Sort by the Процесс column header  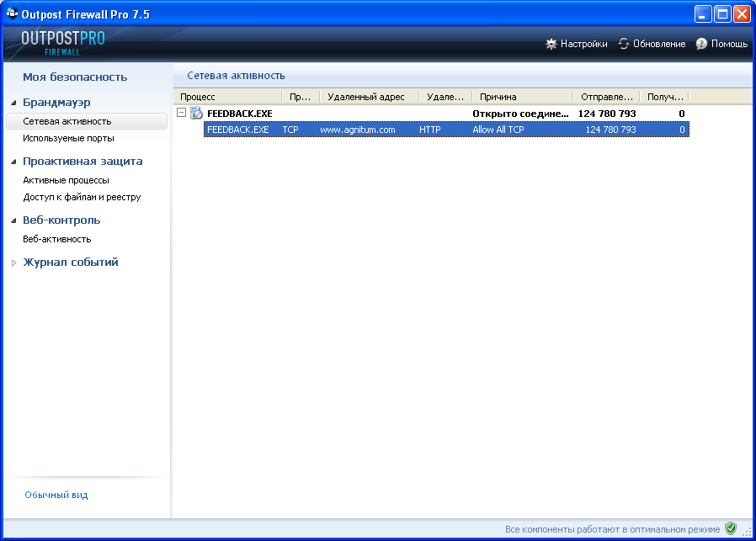227,97
